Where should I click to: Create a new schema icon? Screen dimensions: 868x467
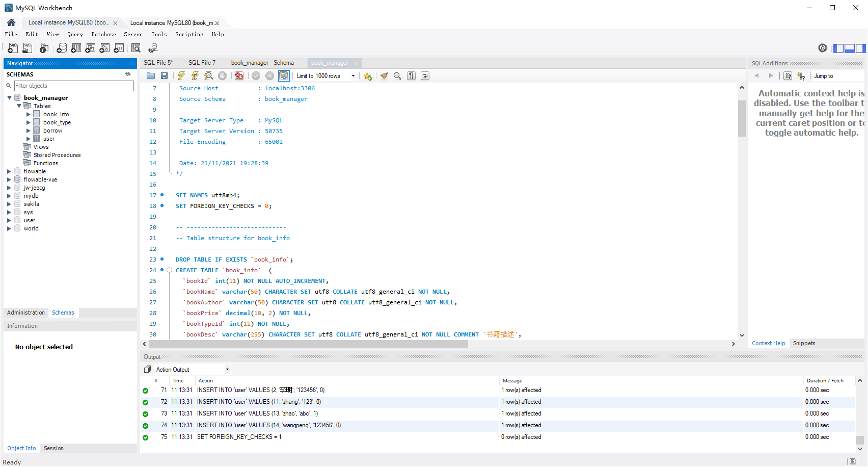click(x=62, y=48)
